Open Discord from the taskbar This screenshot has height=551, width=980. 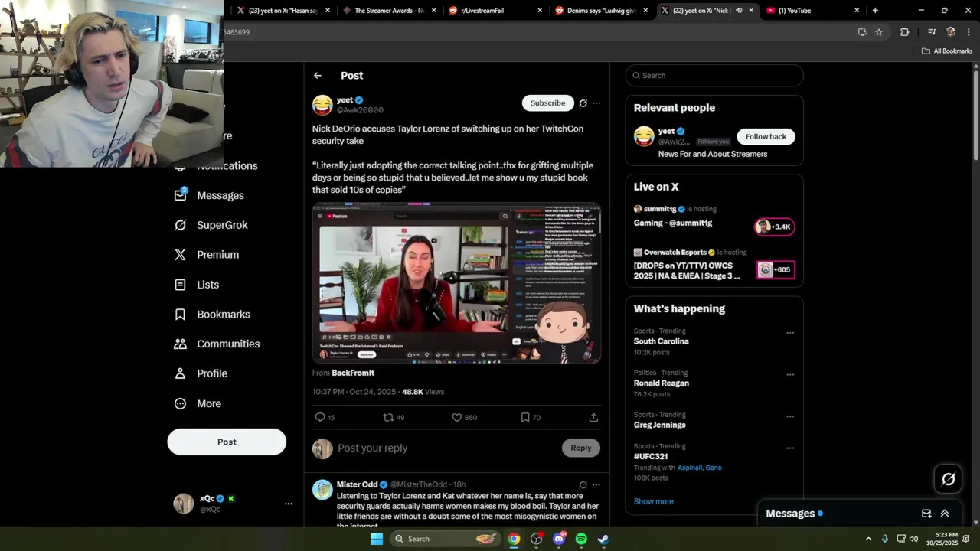tap(559, 539)
